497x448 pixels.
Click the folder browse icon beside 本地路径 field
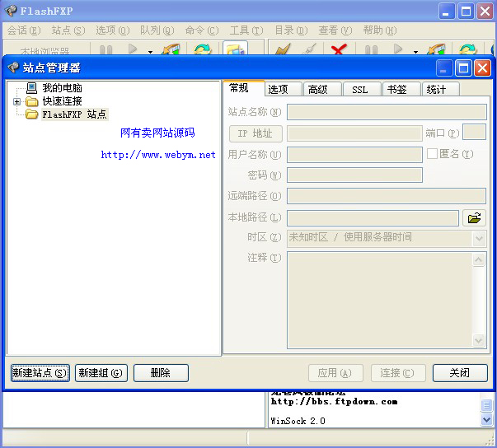point(474,218)
